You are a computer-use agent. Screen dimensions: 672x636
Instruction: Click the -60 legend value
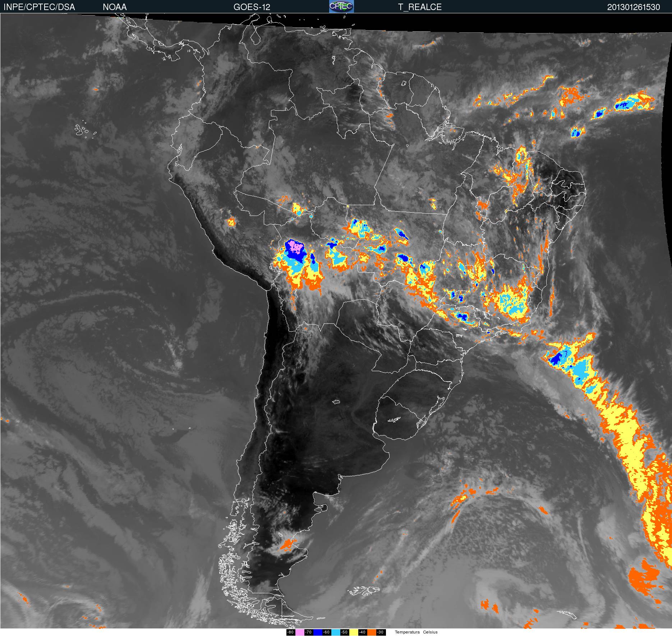(x=327, y=632)
